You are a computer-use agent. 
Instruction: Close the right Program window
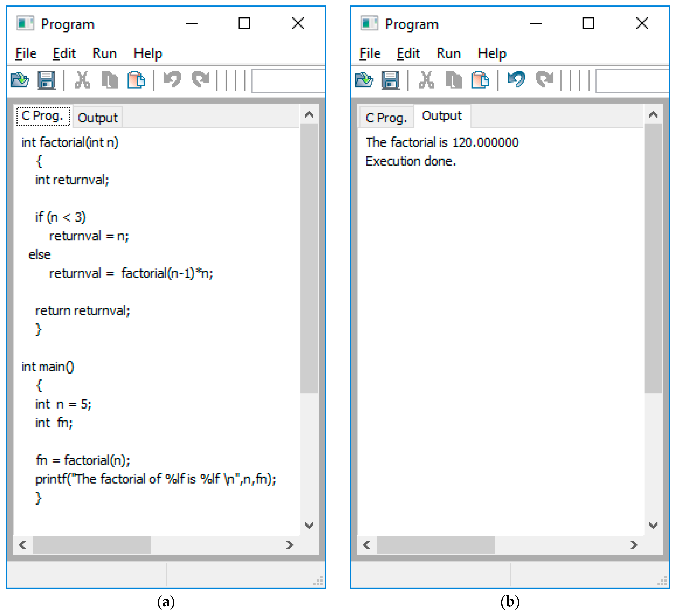(x=642, y=23)
